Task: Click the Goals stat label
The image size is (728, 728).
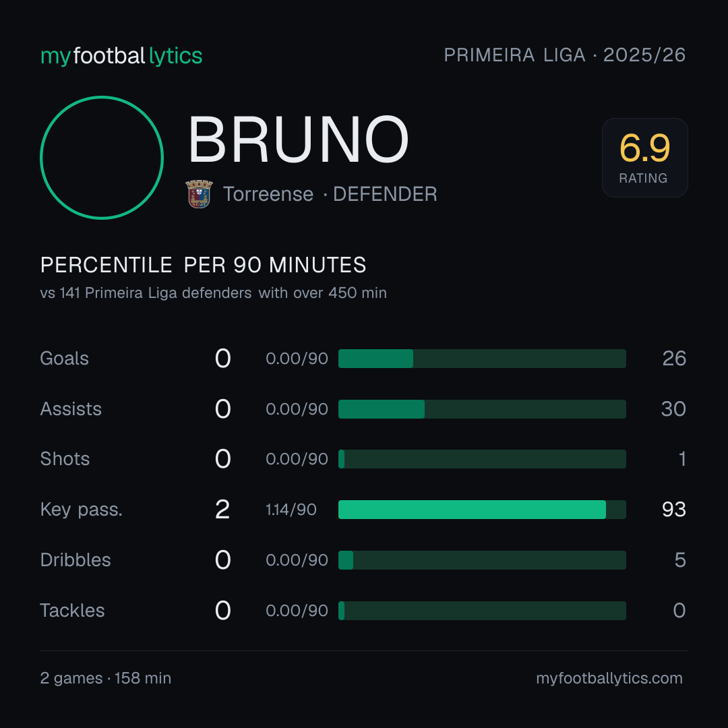Action: pyautogui.click(x=65, y=359)
